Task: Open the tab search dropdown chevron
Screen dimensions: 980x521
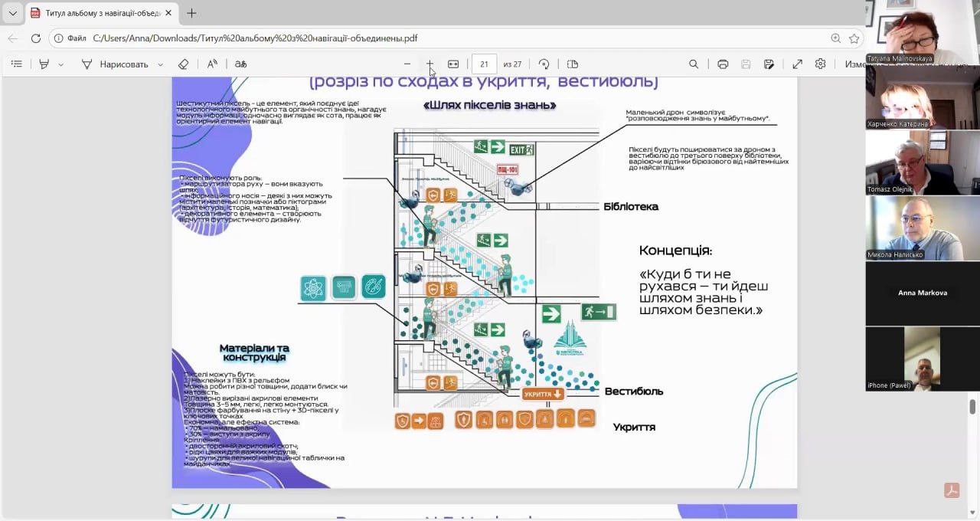Action: [12, 13]
